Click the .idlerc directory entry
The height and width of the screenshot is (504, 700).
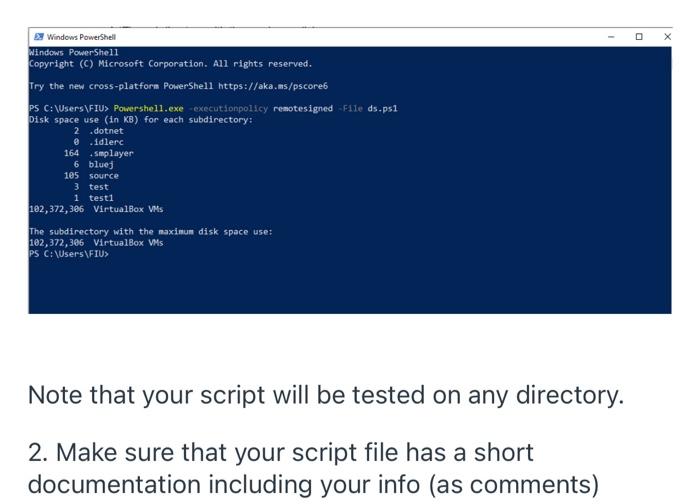click(106, 142)
